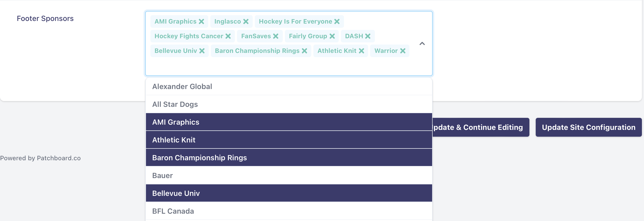Image resolution: width=644 pixels, height=221 pixels.
Task: Remove the Hockey Is For Everyone tag
Action: tap(337, 21)
